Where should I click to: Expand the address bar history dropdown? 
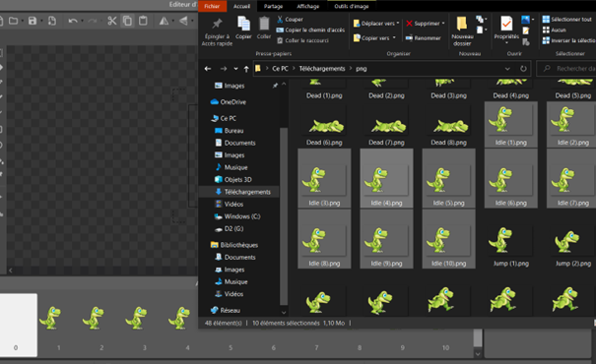click(x=507, y=69)
